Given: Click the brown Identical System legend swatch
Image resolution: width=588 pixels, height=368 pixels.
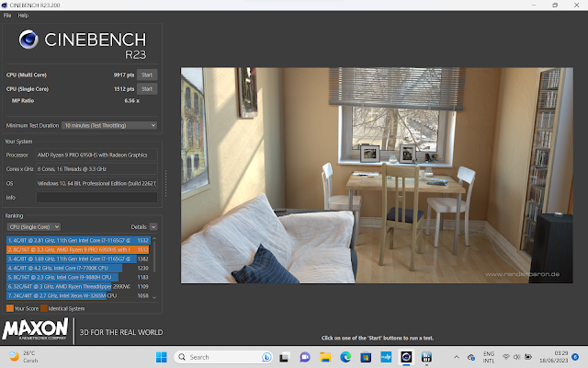Looking at the screenshot, I should (x=44, y=308).
